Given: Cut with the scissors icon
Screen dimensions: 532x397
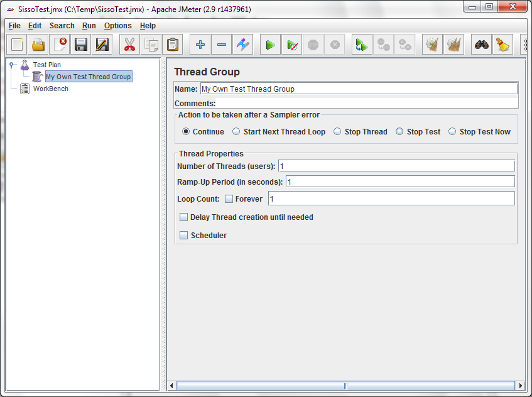Looking at the screenshot, I should point(129,45).
